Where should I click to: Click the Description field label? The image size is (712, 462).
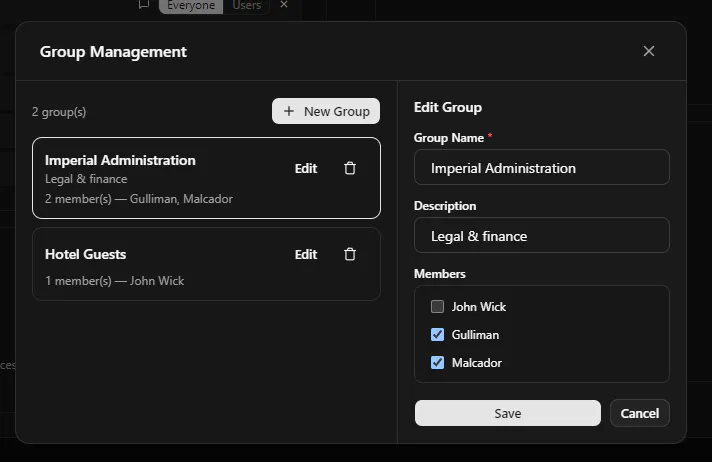445,206
